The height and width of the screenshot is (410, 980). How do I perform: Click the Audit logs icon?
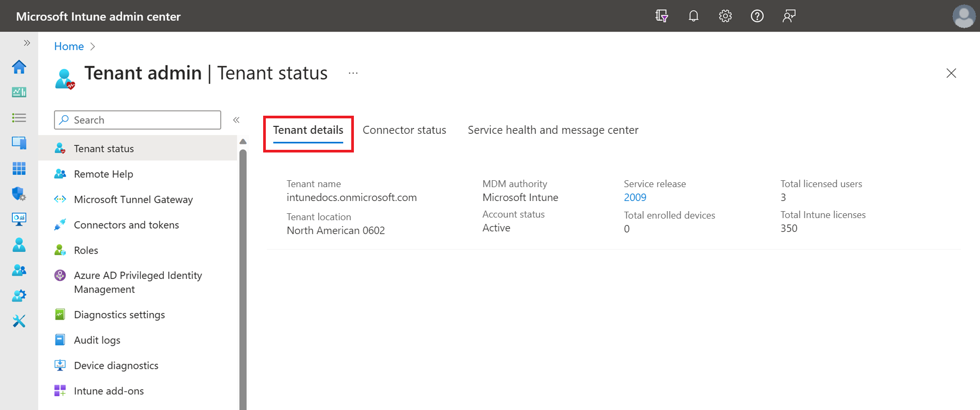(x=60, y=340)
